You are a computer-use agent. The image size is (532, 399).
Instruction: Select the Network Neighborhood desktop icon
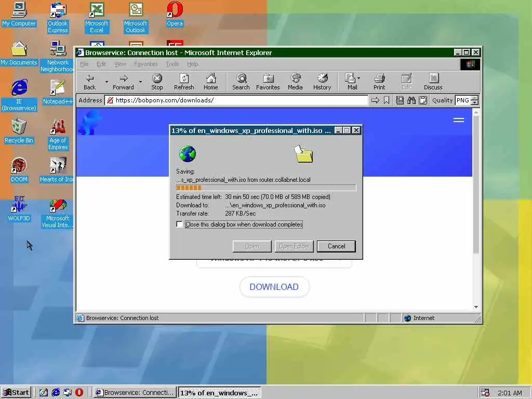58,56
